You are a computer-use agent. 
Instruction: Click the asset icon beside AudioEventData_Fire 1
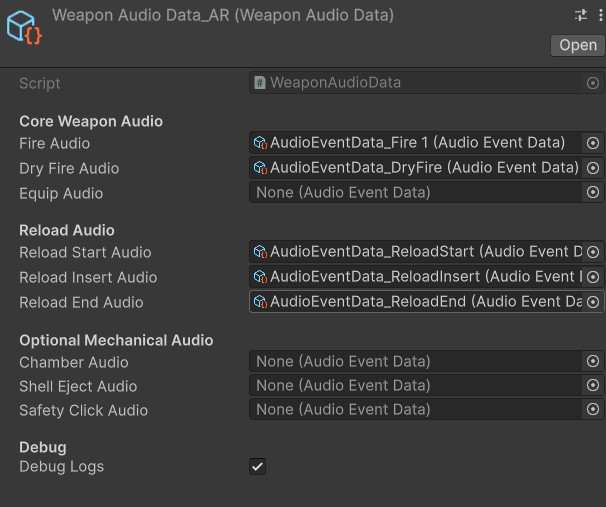260,143
